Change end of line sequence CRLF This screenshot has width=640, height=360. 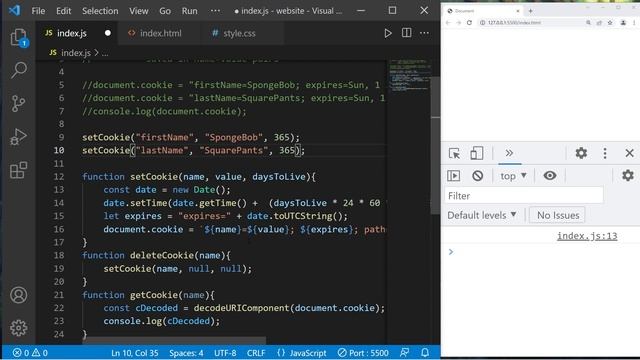click(x=256, y=353)
